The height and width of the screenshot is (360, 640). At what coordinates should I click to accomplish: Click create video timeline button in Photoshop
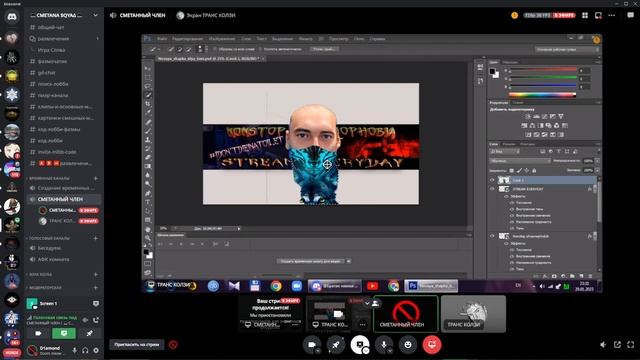tap(311, 261)
